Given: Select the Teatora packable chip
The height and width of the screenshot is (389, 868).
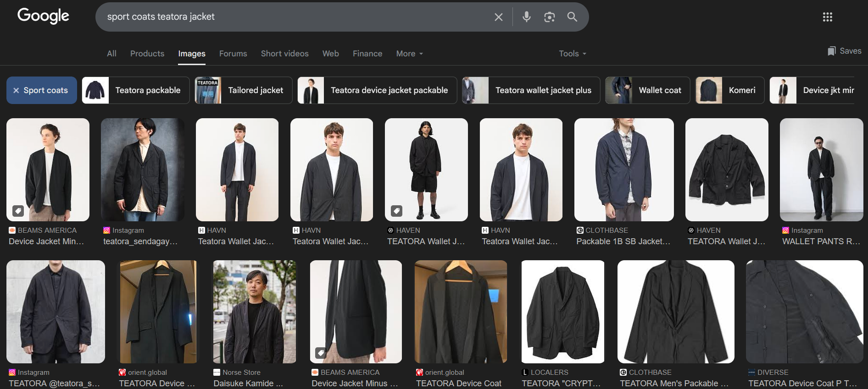Looking at the screenshot, I should [136, 90].
